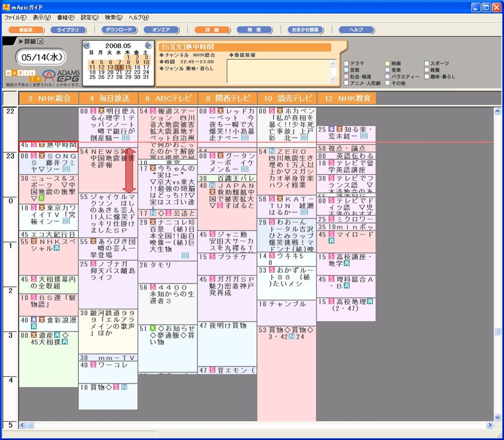Image resolution: width=504 pixels, height=440 pixels.
Task: Click the 05/14(水) date display
Action: (x=41, y=57)
